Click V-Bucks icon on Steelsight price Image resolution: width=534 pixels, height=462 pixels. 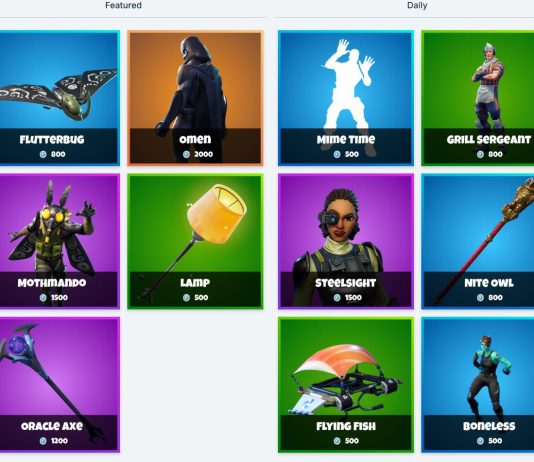337,298
